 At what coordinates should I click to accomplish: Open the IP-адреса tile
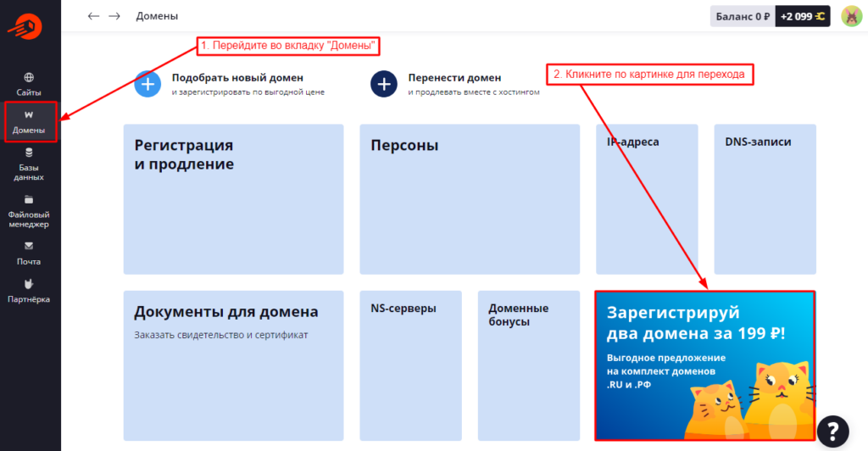647,199
